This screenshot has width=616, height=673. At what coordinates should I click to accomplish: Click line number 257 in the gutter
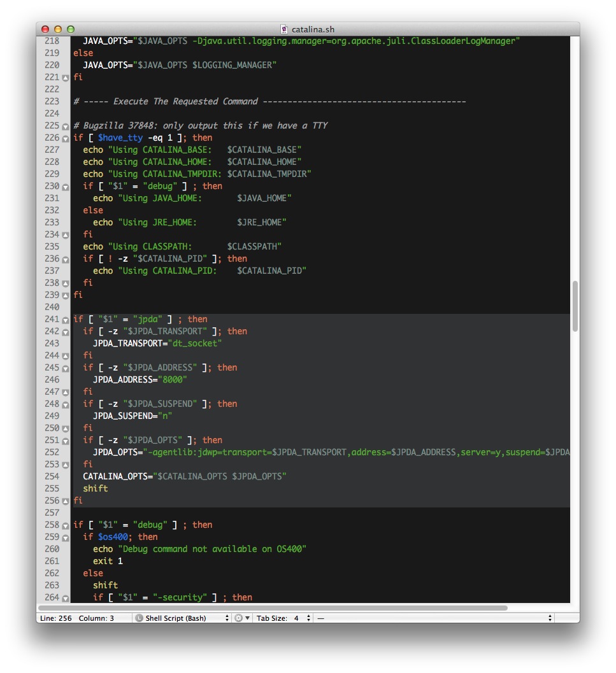coord(52,513)
